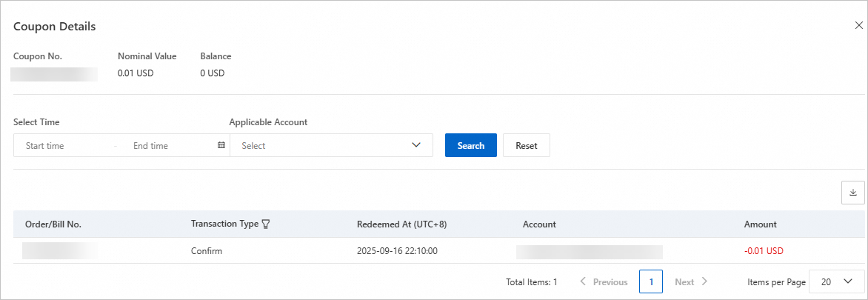
Task: Click the calendar icon in the time range field
Action: point(221,145)
